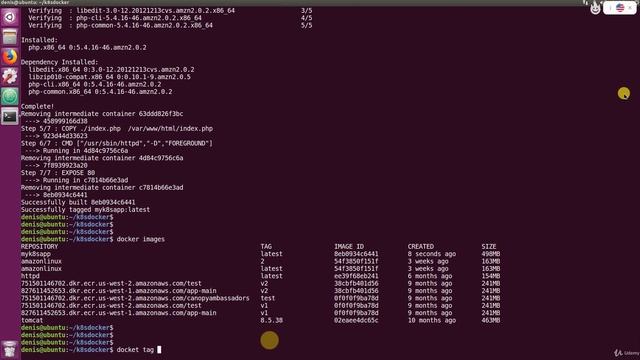Click the 'Dependency Installed:' heading
This screenshot has width=640, height=360.
(x=60, y=62)
